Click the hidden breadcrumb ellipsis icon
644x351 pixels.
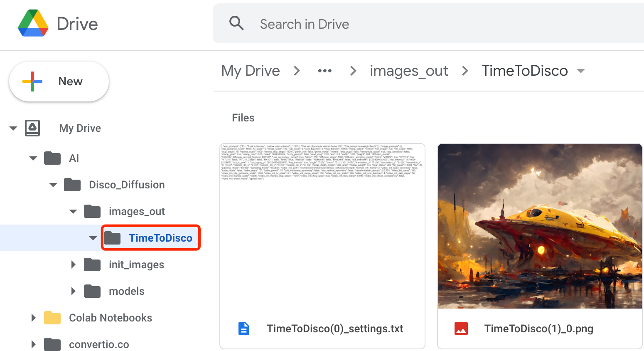(325, 71)
